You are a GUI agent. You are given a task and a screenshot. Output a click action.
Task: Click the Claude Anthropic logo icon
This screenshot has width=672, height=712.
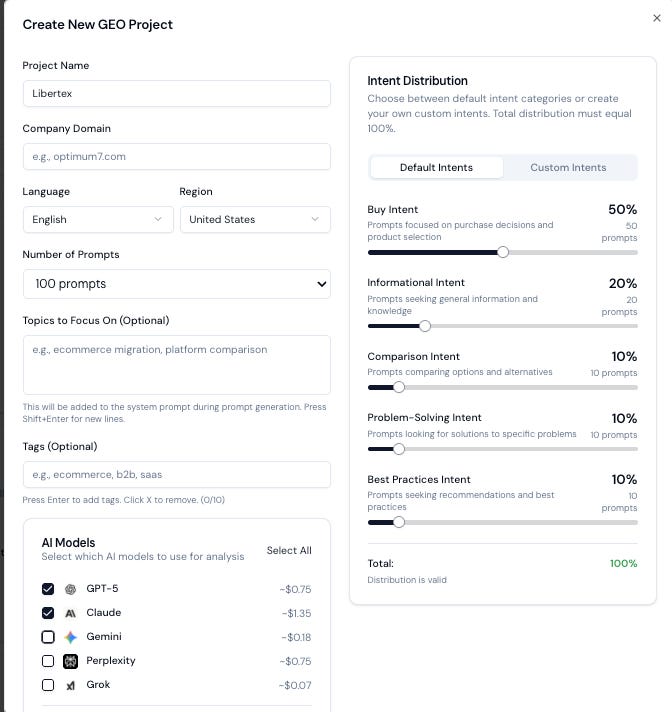70,613
